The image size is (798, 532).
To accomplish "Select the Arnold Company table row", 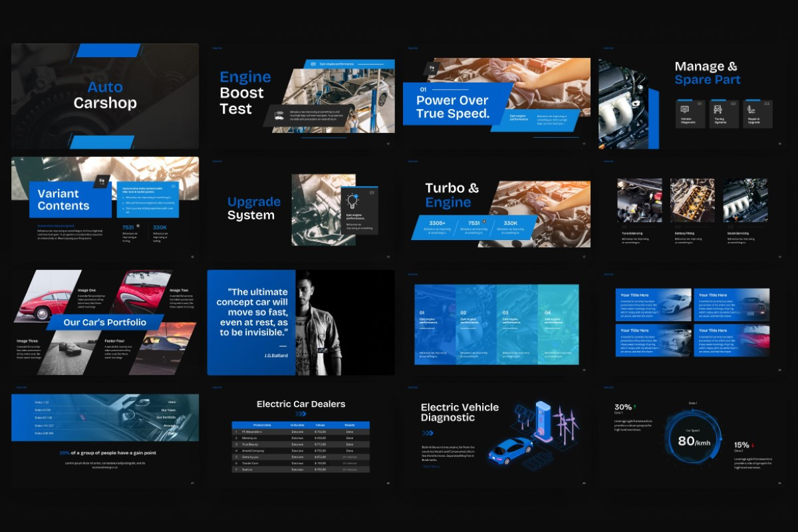I will [301, 450].
